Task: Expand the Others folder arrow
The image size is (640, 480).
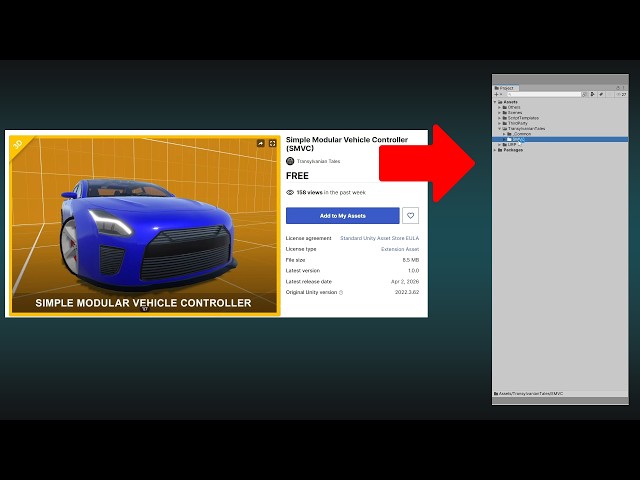Action: [x=500, y=107]
